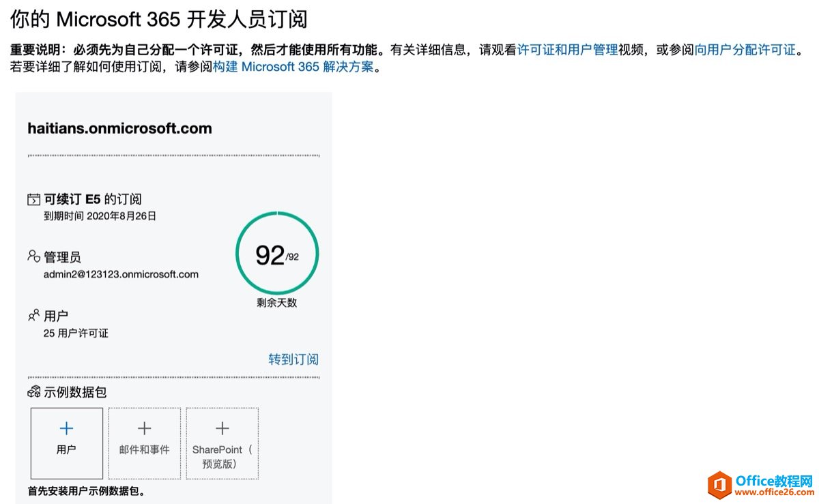Select the admin2@123123.onmicrosoft.com address
The width and height of the screenshot is (819, 504).
(x=121, y=275)
